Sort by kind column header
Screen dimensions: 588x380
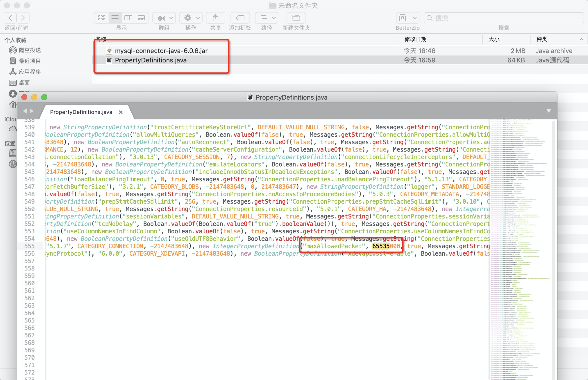coord(542,39)
